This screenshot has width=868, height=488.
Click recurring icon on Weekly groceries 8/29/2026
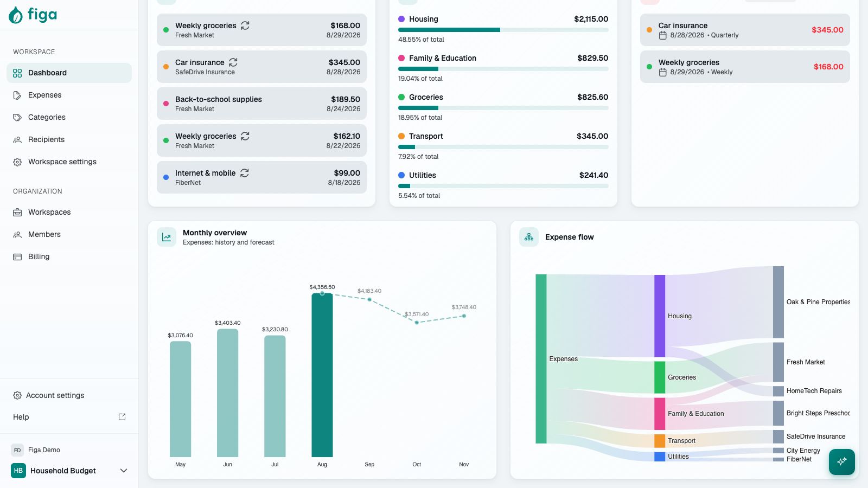(245, 25)
